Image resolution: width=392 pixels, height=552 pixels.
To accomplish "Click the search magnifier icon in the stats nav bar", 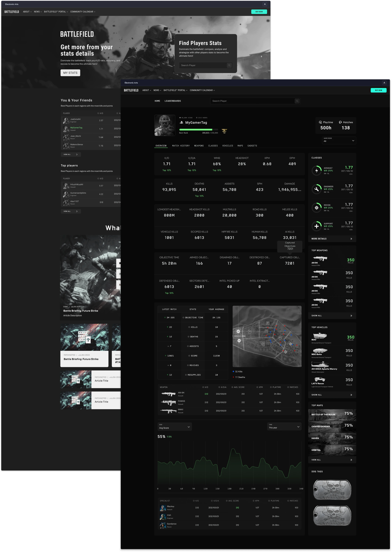I will (297, 101).
